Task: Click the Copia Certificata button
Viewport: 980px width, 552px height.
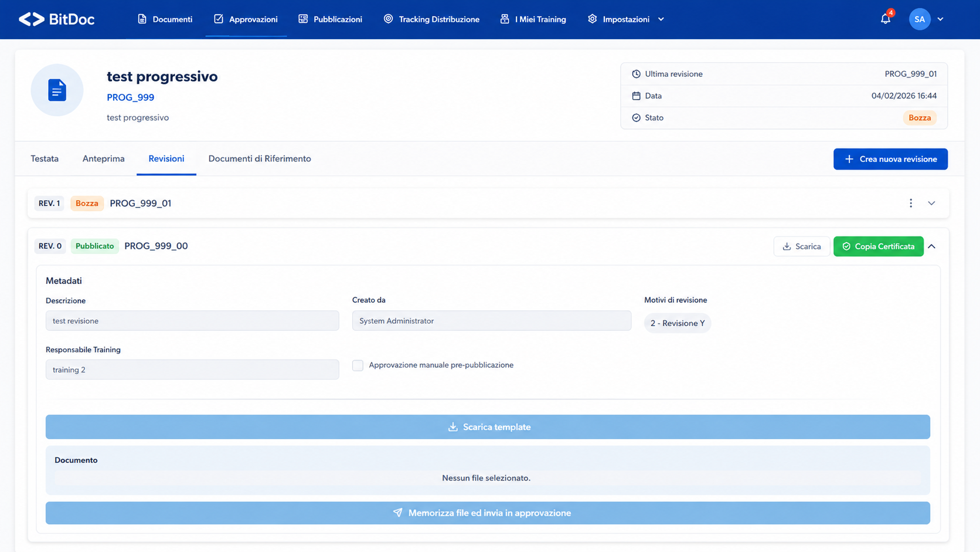Action: (x=878, y=246)
